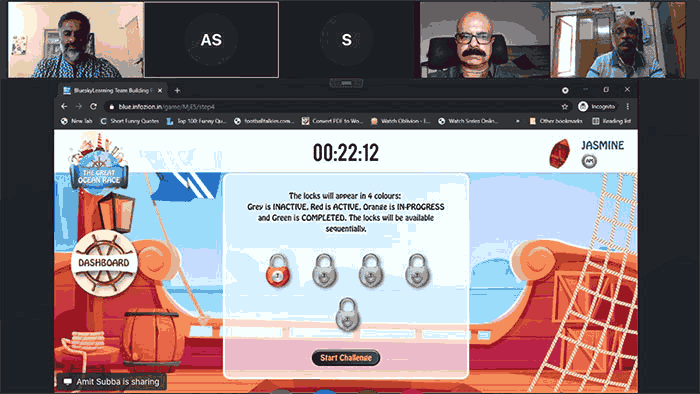Click the red active lock
Viewport: 700px width, 394px height.
[278, 270]
